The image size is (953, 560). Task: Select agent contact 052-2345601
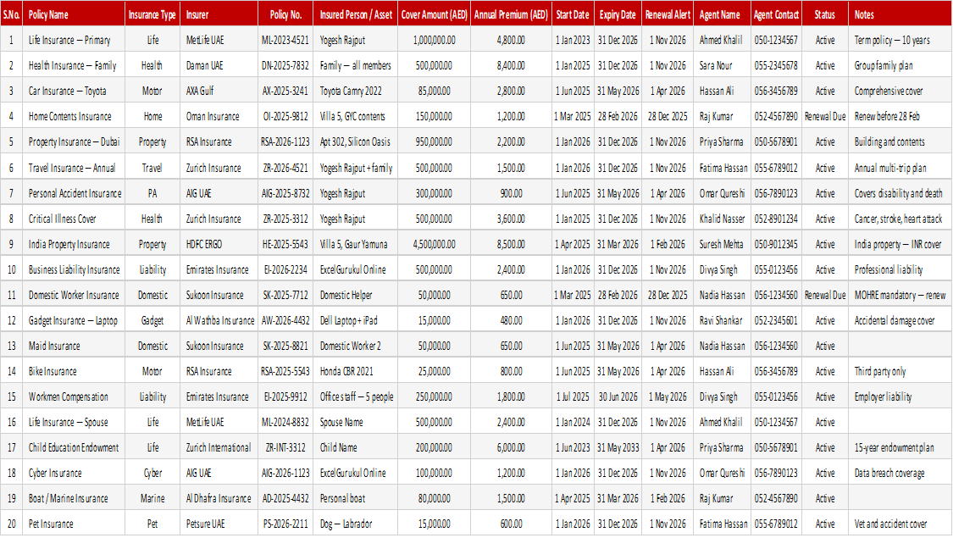pyautogui.click(x=776, y=320)
